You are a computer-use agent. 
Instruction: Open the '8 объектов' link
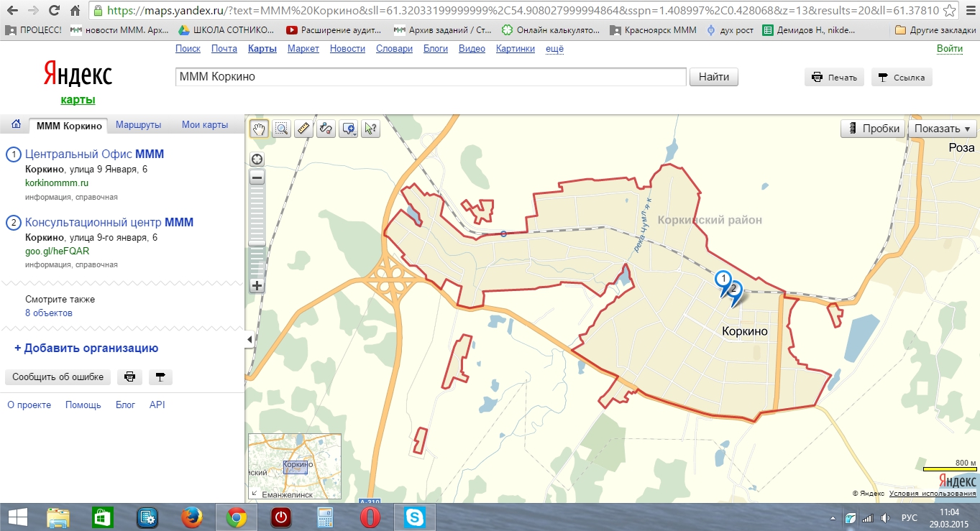[x=49, y=313]
